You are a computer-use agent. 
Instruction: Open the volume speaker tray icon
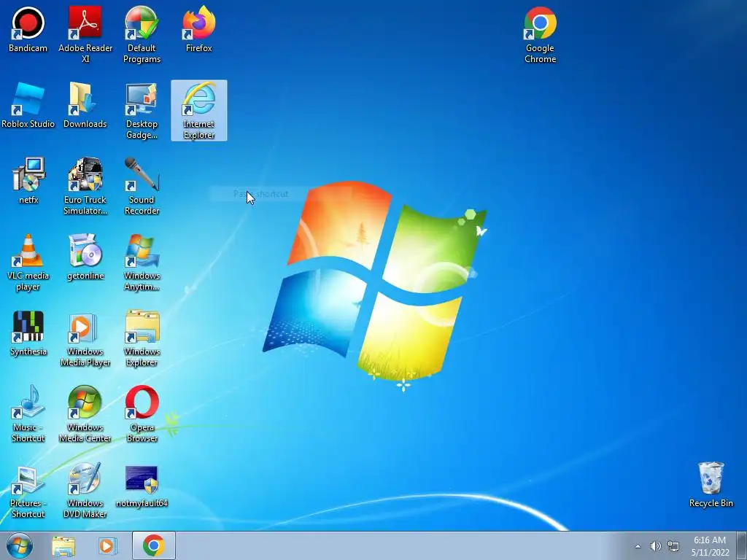[656, 546]
